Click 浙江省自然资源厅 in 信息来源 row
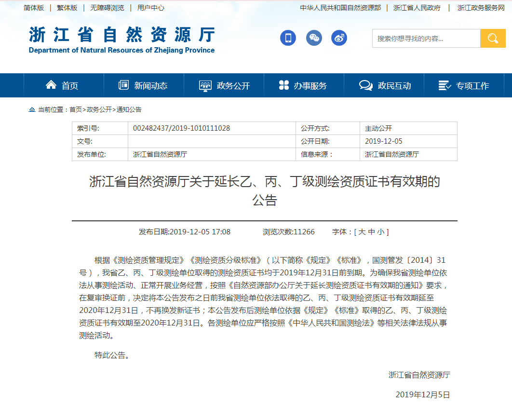 coord(392,154)
